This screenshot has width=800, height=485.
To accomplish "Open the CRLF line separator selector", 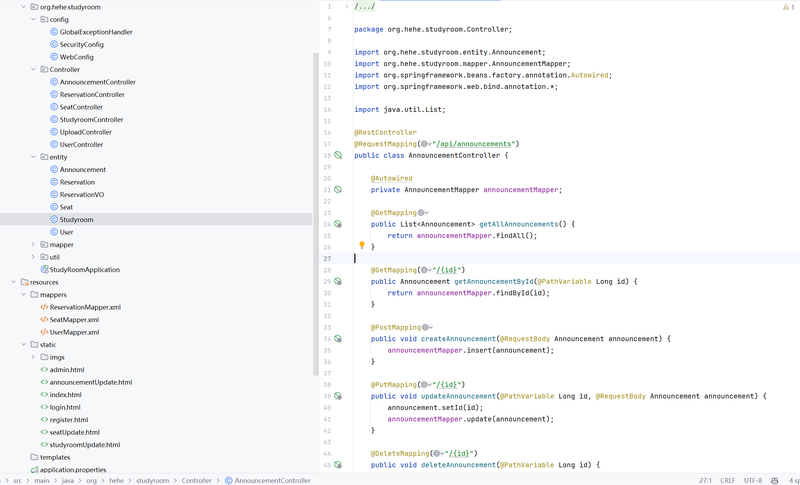I will coord(727,481).
